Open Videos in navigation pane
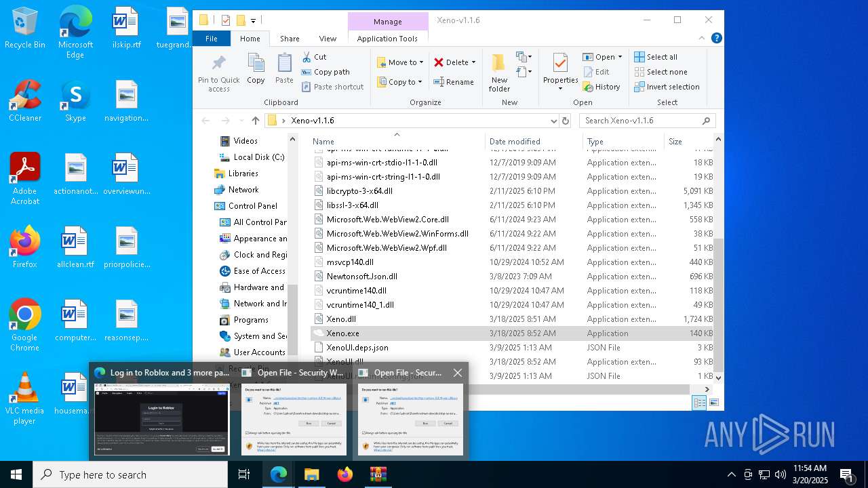 pos(245,141)
